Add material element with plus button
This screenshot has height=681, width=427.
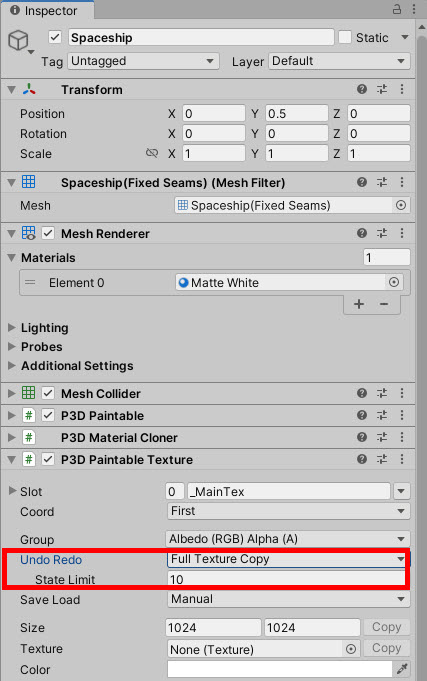[x=359, y=304]
